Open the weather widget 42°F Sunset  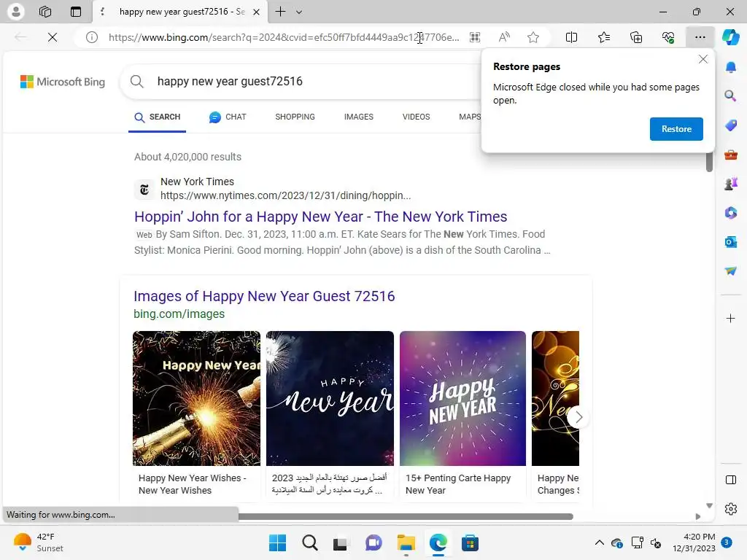39,542
